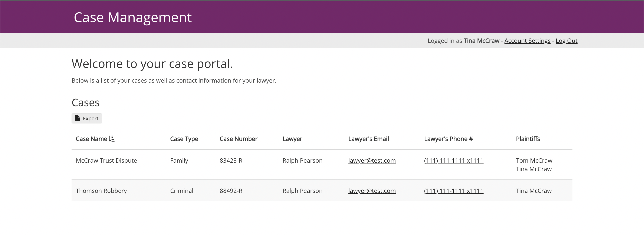Click the Lawyer column header

coord(292,139)
